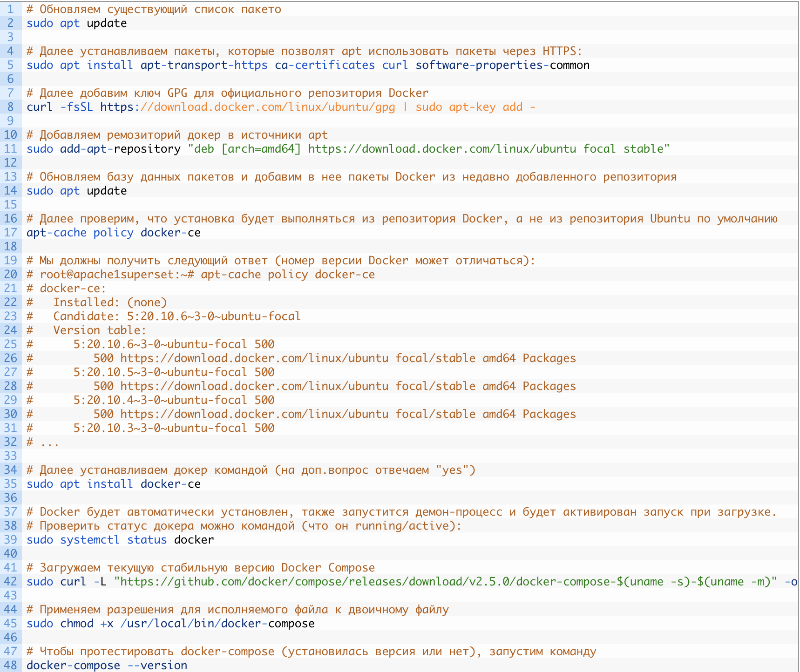Click the download.docker.com URL on line 26
Image resolution: width=800 pixels, height=672 pixels.
point(254,358)
